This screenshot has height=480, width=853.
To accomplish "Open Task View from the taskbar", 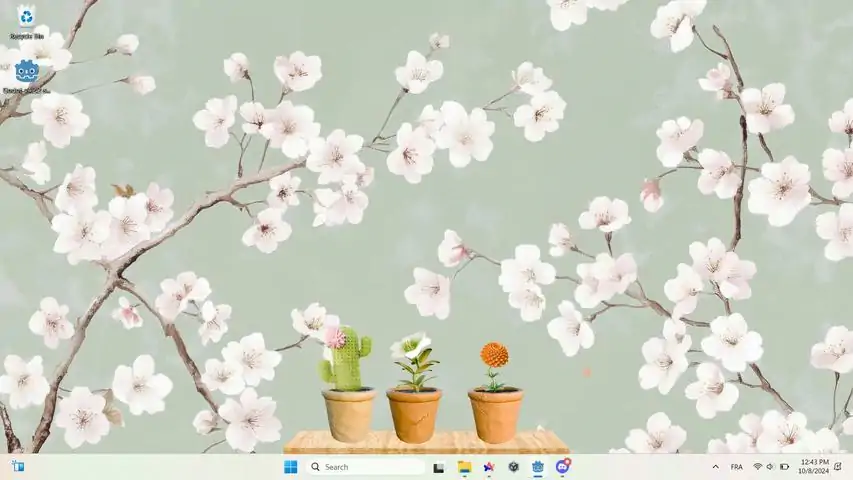I will pyautogui.click(x=438, y=467).
